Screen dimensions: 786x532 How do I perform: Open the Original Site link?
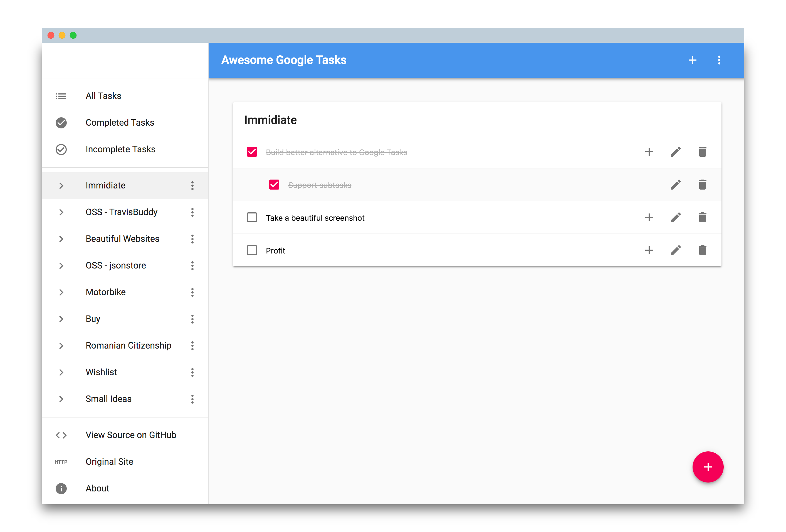109,462
